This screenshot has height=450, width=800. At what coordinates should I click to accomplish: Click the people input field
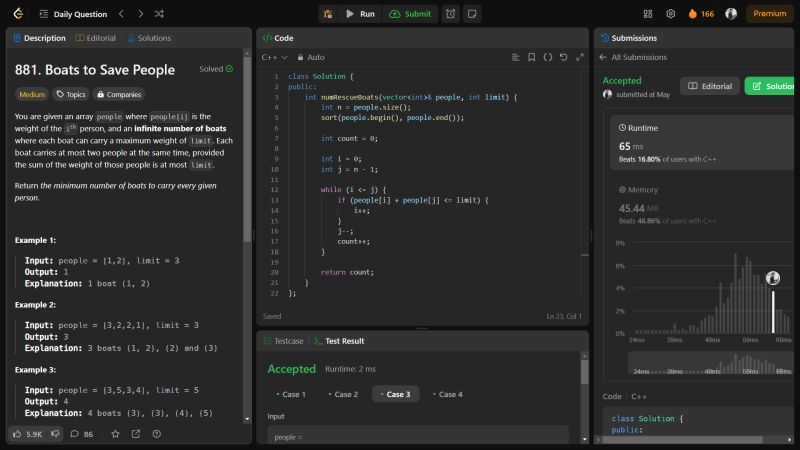[x=418, y=435]
